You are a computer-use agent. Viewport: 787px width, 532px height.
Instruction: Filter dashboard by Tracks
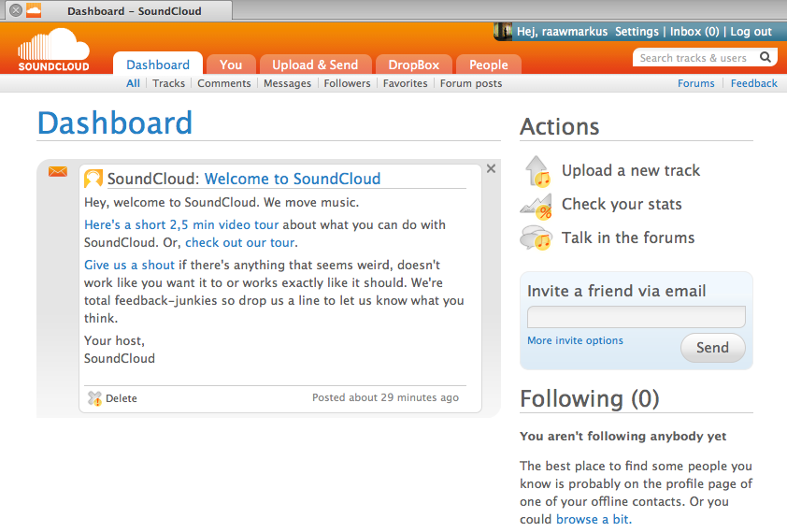168,83
